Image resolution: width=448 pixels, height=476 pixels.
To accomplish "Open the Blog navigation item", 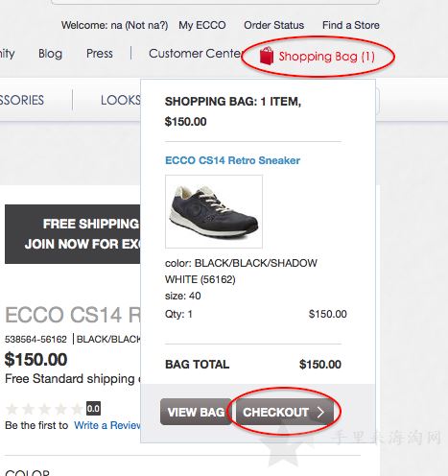I will (50, 54).
